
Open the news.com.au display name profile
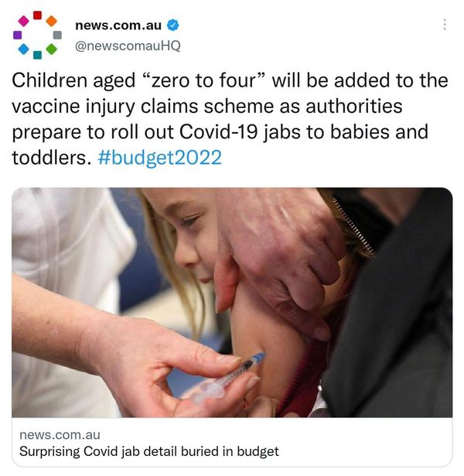pos(118,25)
